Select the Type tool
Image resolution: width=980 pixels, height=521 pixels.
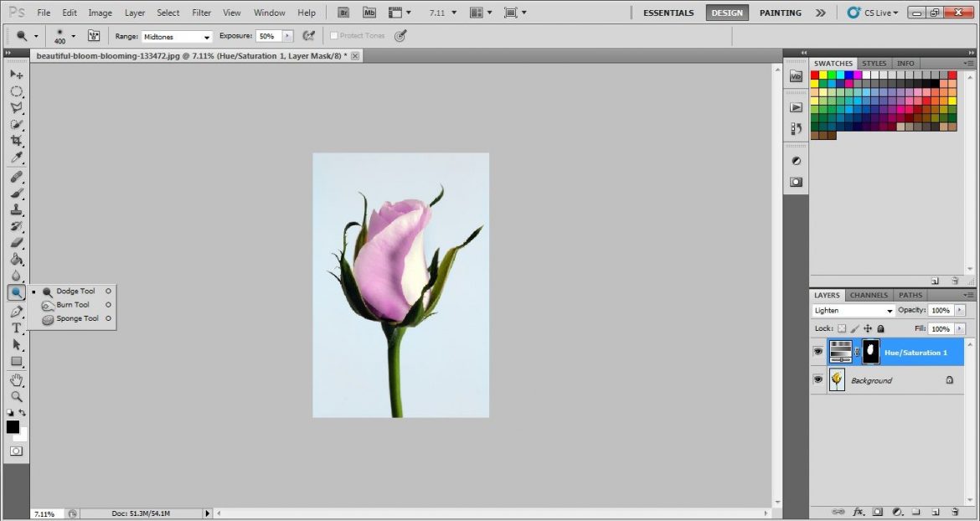click(x=16, y=328)
